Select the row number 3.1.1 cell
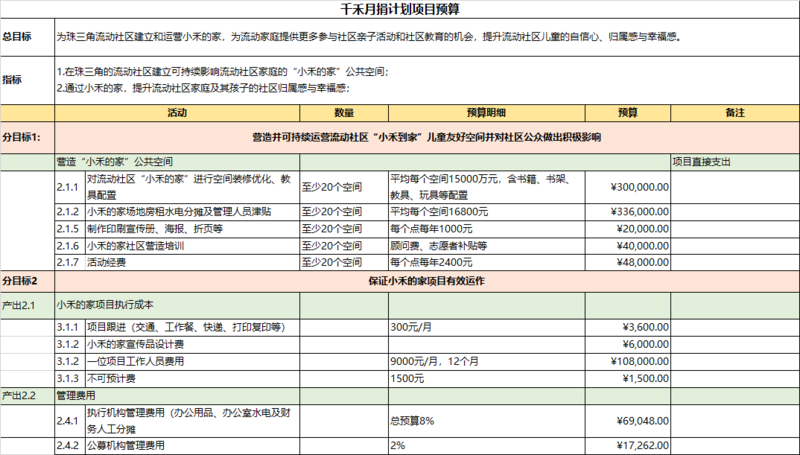 [69, 327]
